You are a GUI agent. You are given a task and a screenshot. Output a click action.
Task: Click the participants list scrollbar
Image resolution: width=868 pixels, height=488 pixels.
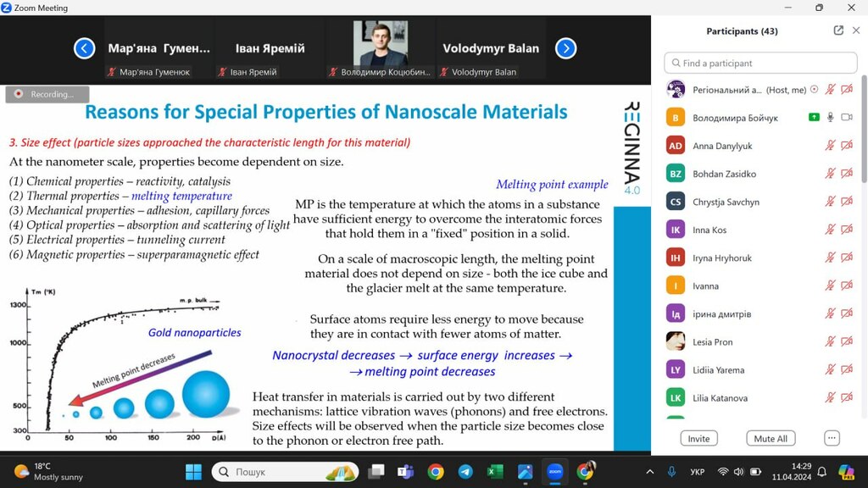point(864,129)
